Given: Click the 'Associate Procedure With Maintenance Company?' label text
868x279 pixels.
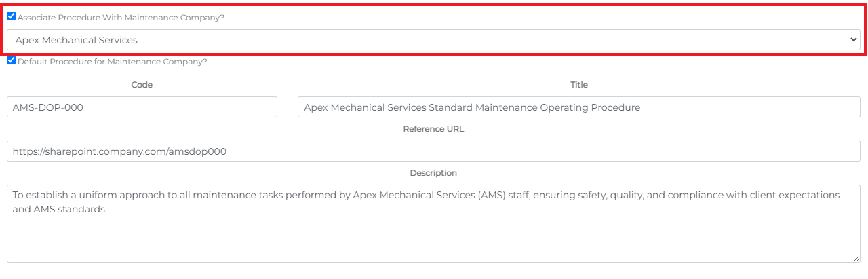Looking at the screenshot, I should pyautogui.click(x=121, y=18).
